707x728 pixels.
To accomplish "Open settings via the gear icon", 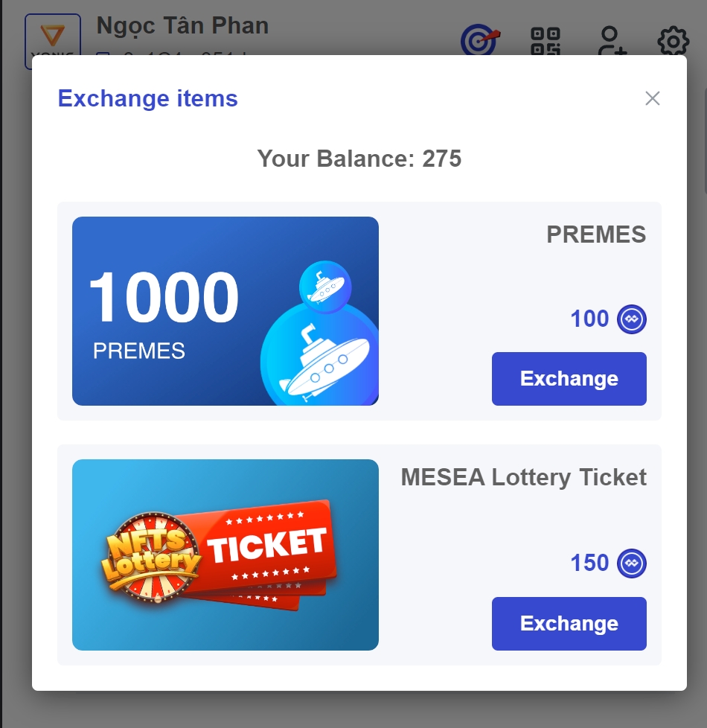I will [673, 41].
